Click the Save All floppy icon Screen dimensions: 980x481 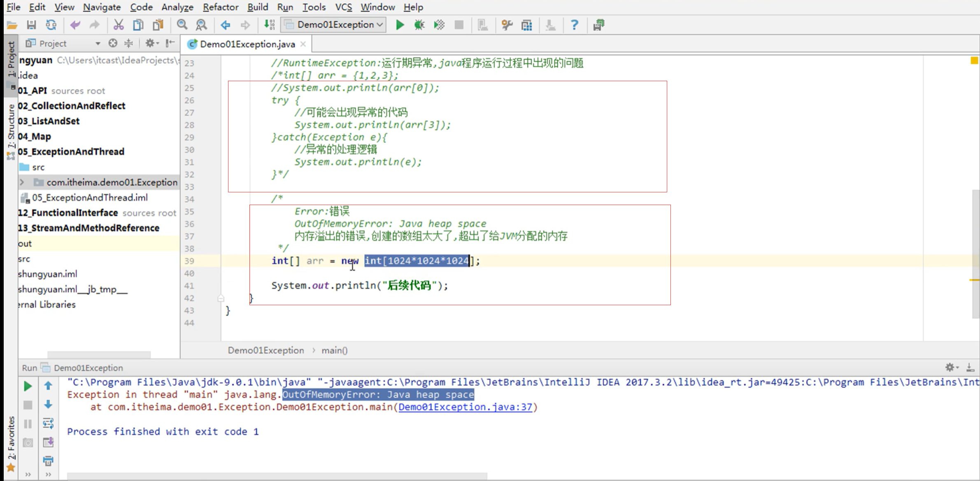(31, 25)
